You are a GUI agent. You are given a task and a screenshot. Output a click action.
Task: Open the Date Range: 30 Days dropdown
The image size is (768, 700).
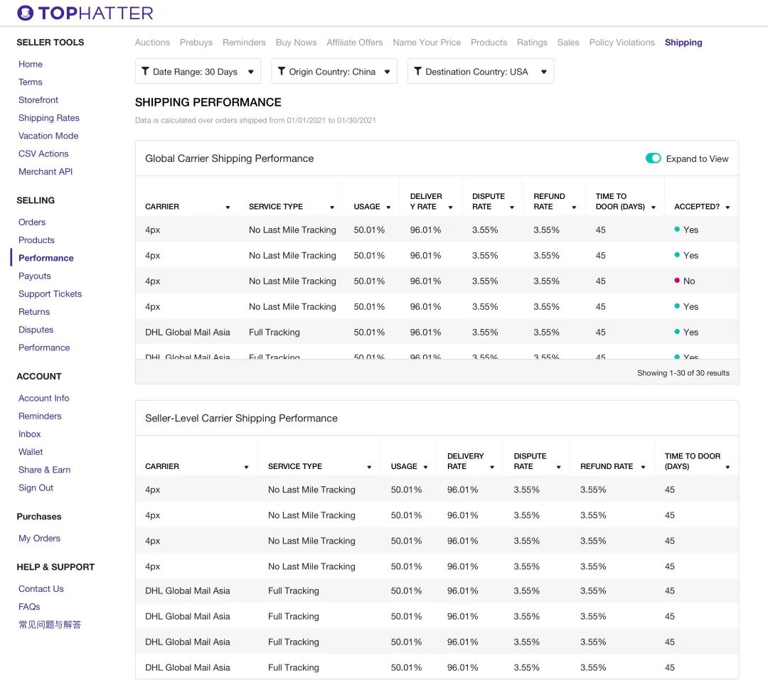coord(198,72)
